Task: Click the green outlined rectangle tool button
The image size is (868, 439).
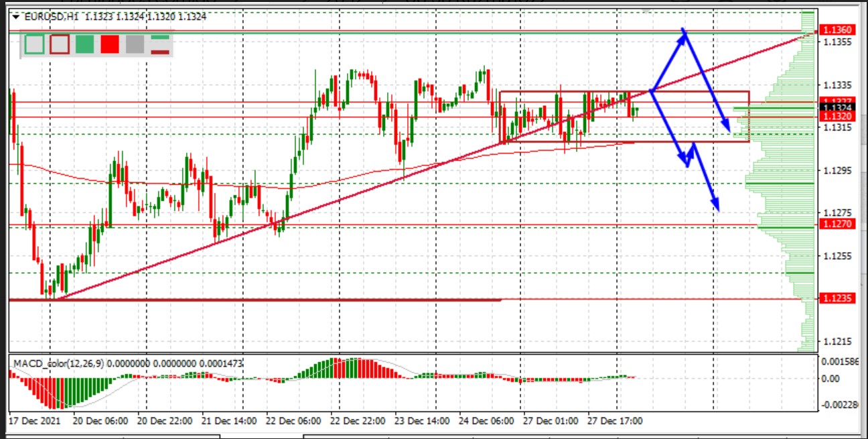Action: [x=35, y=44]
